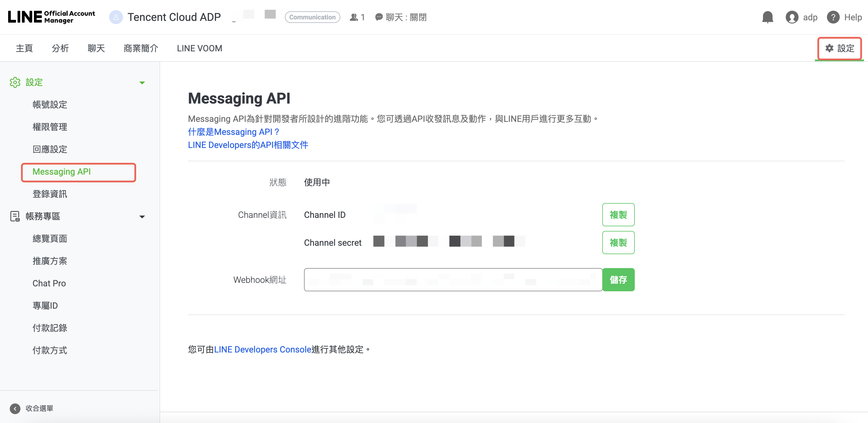
Task: Click the friends count icon
Action: click(x=353, y=17)
